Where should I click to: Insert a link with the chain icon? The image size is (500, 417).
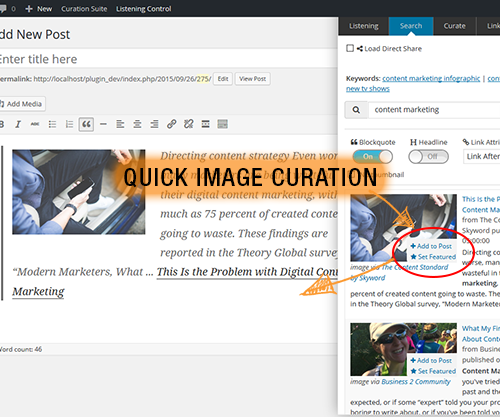(171, 124)
